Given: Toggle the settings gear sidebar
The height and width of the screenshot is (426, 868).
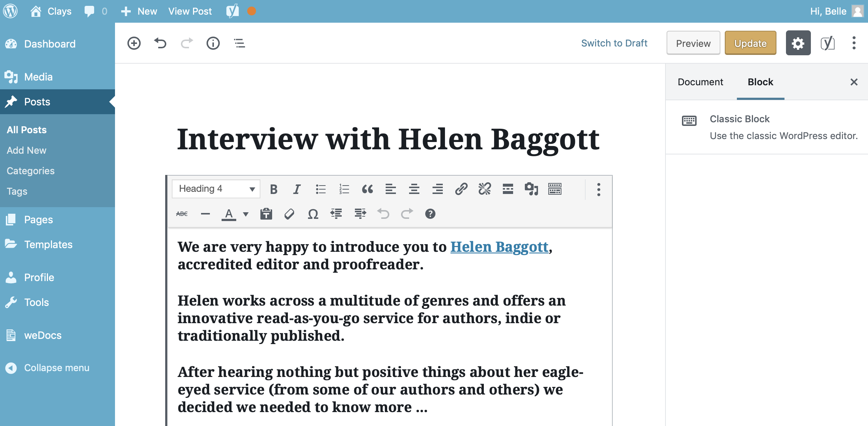Looking at the screenshot, I should (798, 43).
